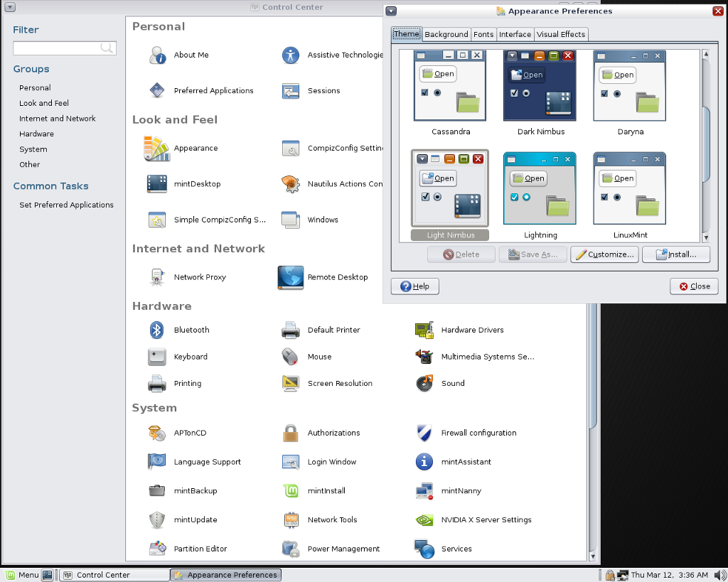Open the Network Proxy icon

[x=157, y=277]
